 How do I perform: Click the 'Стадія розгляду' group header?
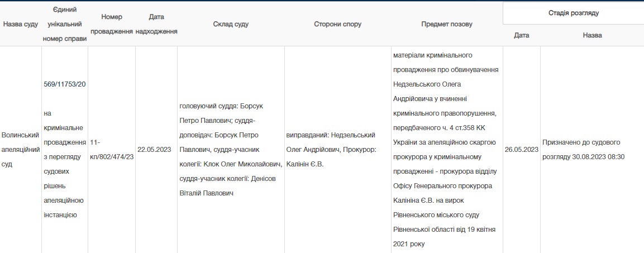pos(573,12)
